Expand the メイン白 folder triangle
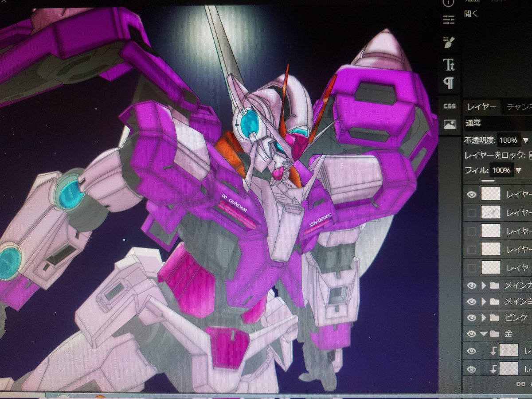 click(484, 302)
